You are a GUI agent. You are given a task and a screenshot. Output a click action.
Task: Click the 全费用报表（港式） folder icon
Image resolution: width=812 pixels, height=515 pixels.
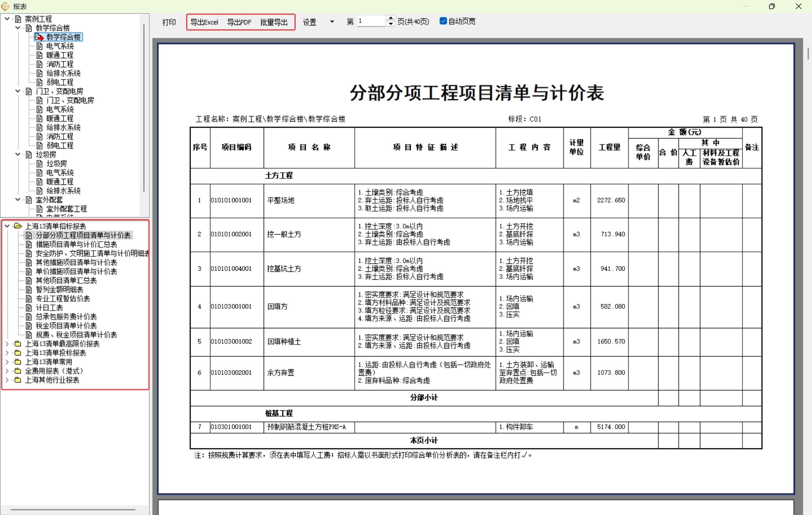[x=18, y=370]
